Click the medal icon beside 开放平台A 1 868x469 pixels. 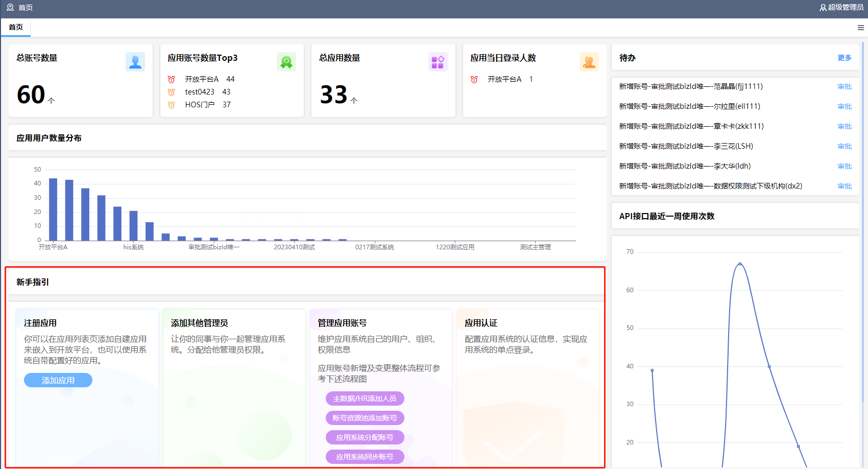474,79
